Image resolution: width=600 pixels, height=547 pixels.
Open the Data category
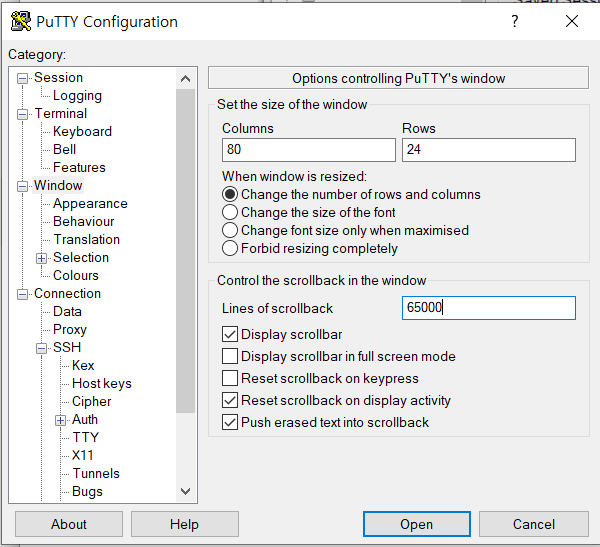[67, 311]
